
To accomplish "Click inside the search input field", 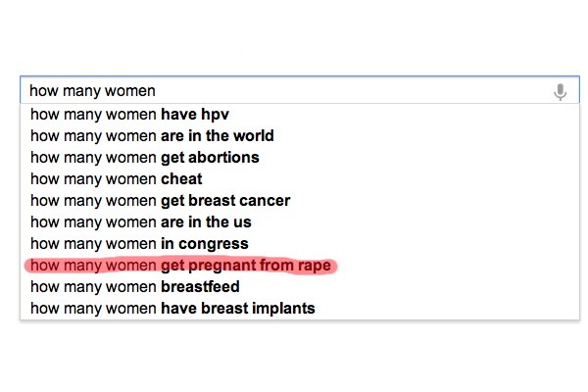I will (343, 91).
